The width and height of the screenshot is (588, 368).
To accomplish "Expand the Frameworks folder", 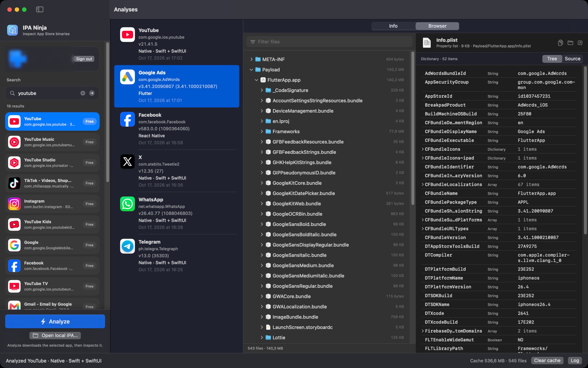I will coord(262,131).
